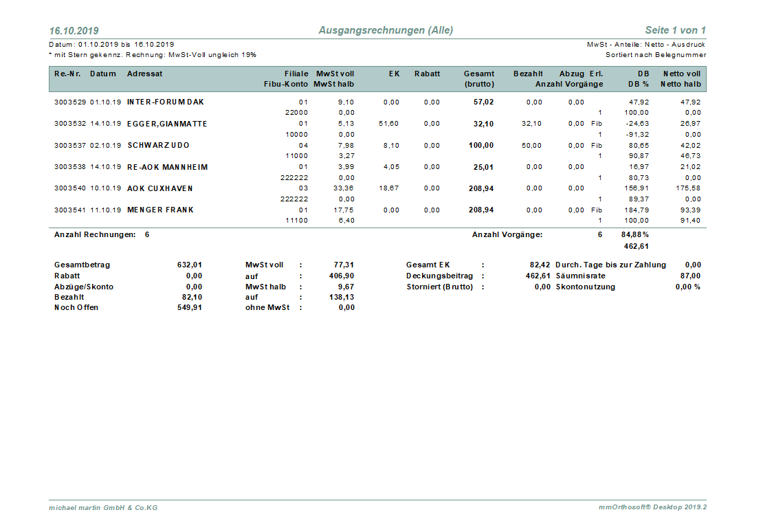This screenshot has width=763, height=532.
Task: Click the Gesamtbetrag total value 632,01
Action: 189,265
